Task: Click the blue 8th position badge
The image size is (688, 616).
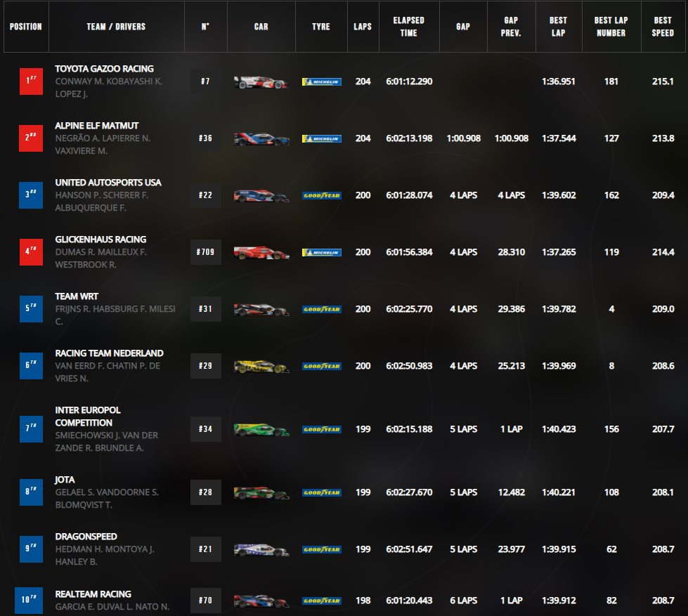Action: pyautogui.click(x=31, y=492)
